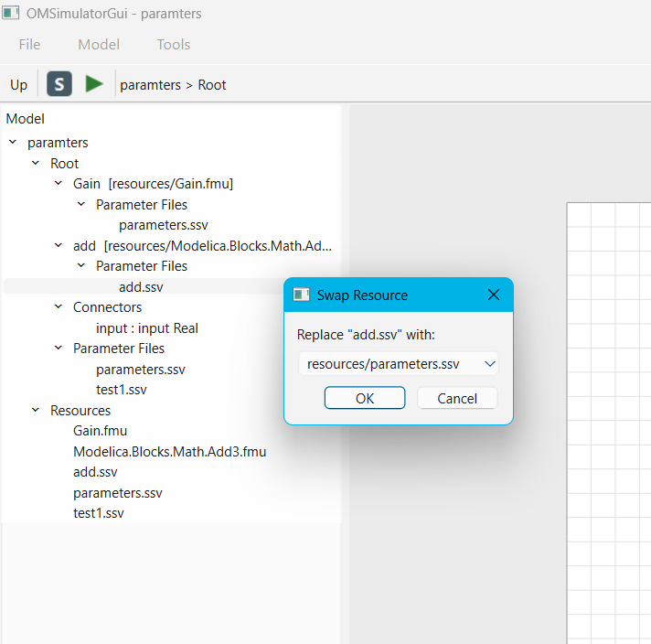
Task: Open the Model menu
Action: pyautogui.click(x=99, y=45)
